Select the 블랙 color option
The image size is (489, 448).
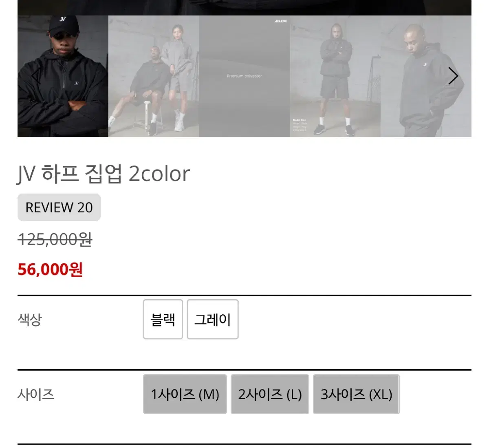point(163,319)
